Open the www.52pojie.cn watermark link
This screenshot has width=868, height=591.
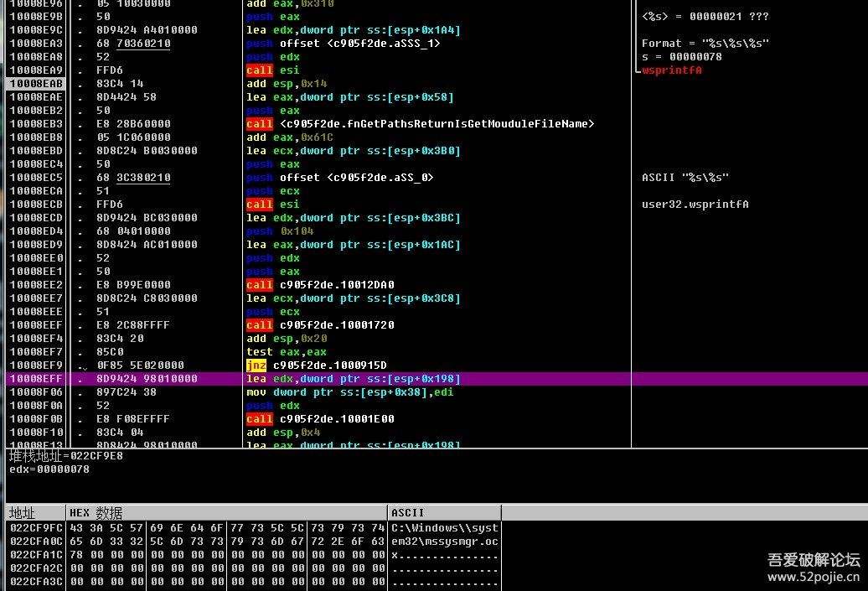[814, 577]
